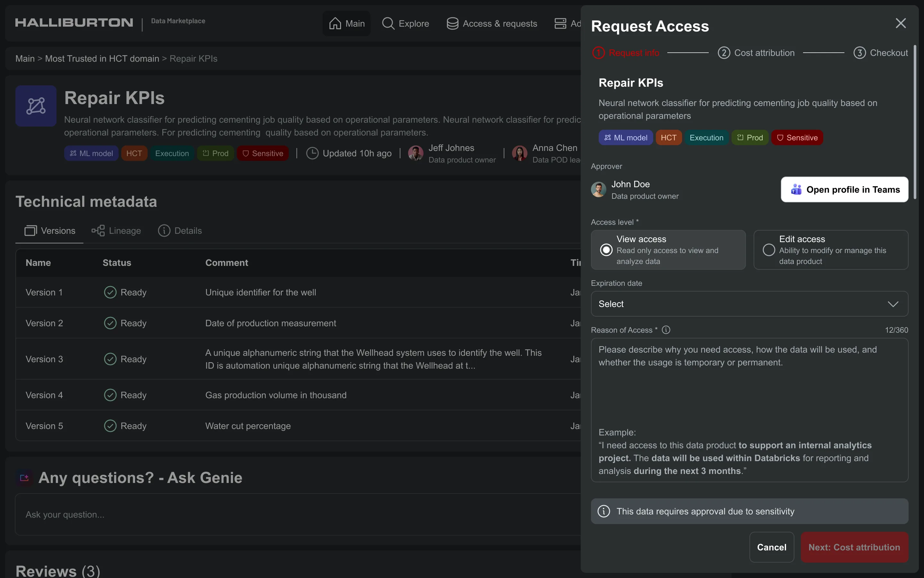Click the side panel vertical scrollbar

(x=915, y=122)
